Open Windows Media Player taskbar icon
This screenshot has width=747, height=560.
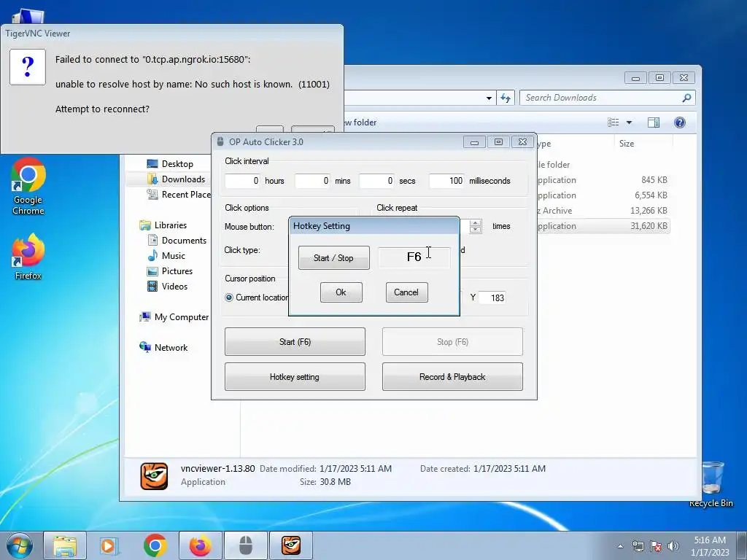[x=109, y=545]
